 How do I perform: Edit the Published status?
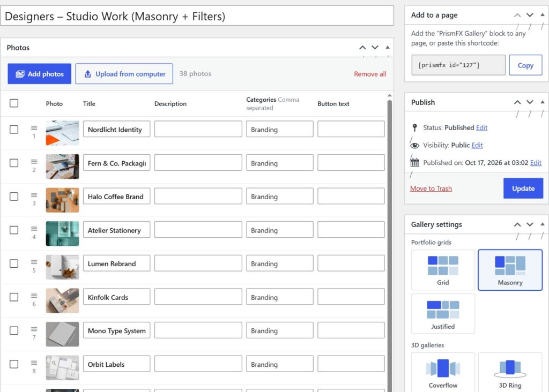click(x=481, y=127)
